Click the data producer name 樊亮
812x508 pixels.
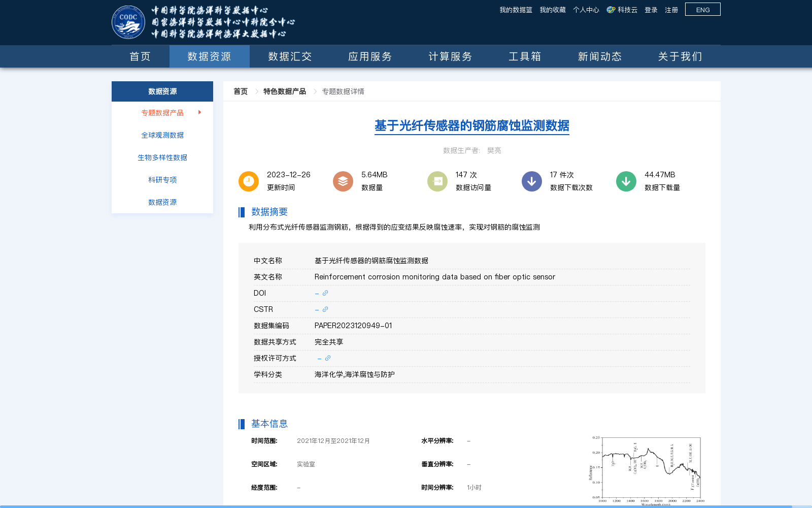(x=494, y=150)
